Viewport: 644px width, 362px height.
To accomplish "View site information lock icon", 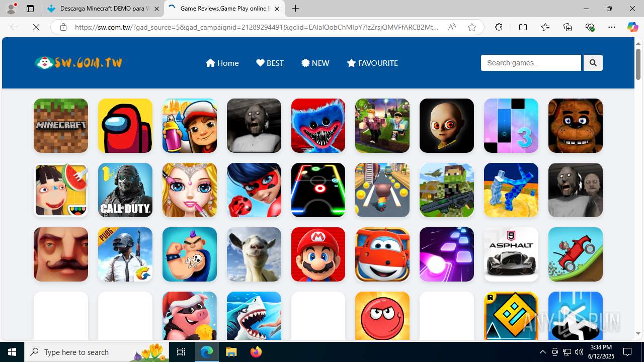I will (x=63, y=27).
